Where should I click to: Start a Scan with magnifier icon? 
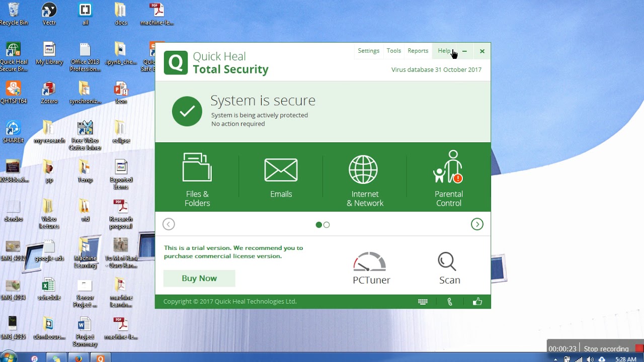(x=449, y=268)
